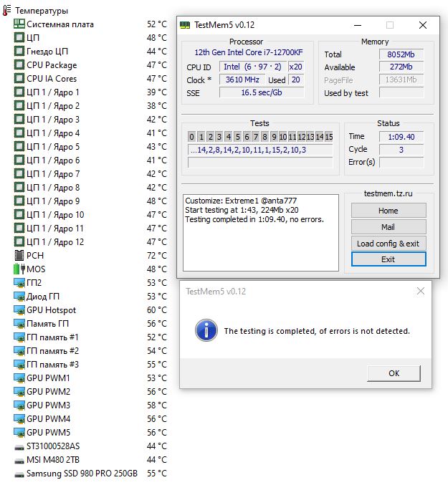Viewport: 448px width, 485px height.
Task: Click the chip icon for ЦП 1 / Ядро 5
Action: coord(19,147)
